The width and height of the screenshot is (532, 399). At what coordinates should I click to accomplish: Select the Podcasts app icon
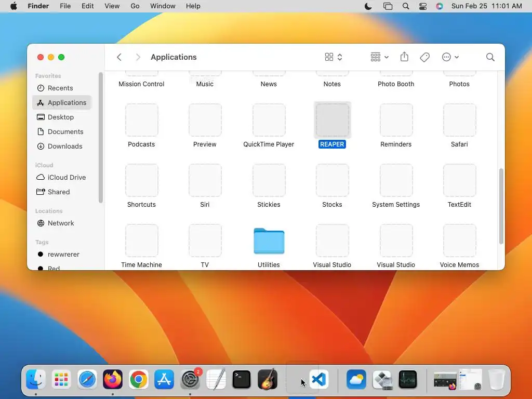[141, 120]
